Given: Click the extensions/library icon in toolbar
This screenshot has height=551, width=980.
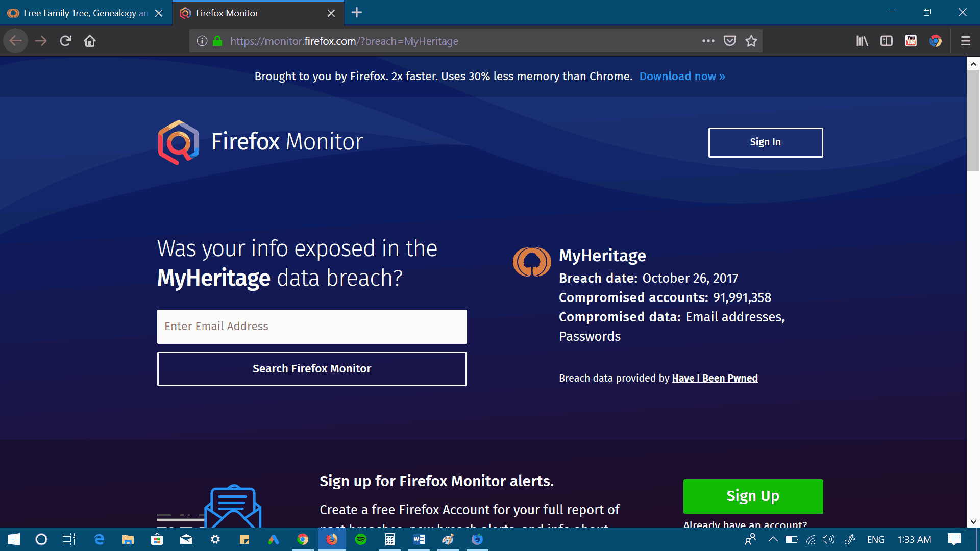Looking at the screenshot, I should click(x=862, y=41).
